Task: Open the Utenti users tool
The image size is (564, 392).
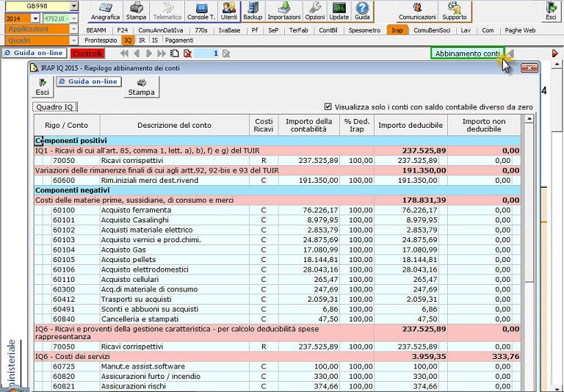Action: click(229, 12)
